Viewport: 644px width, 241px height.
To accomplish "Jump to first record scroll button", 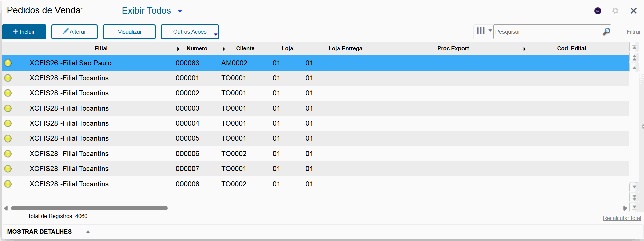I will 634,47.
